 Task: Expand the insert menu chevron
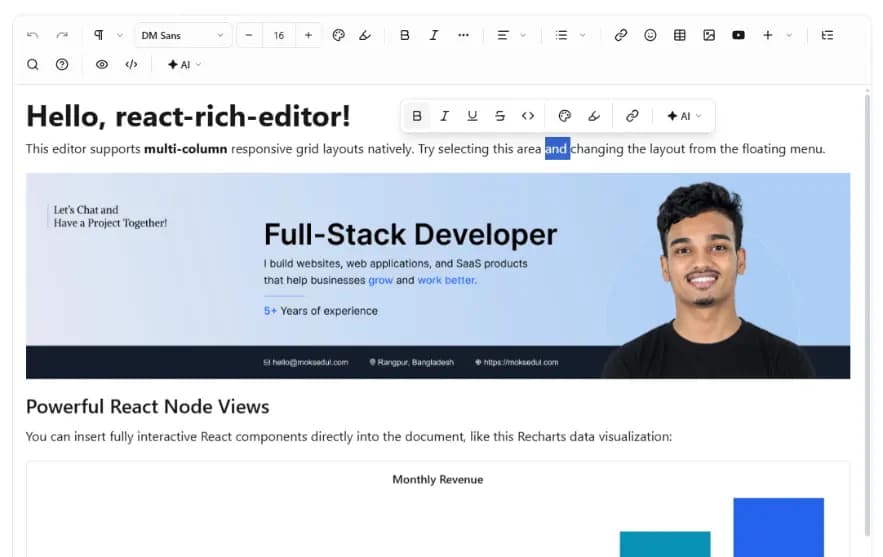[789, 35]
